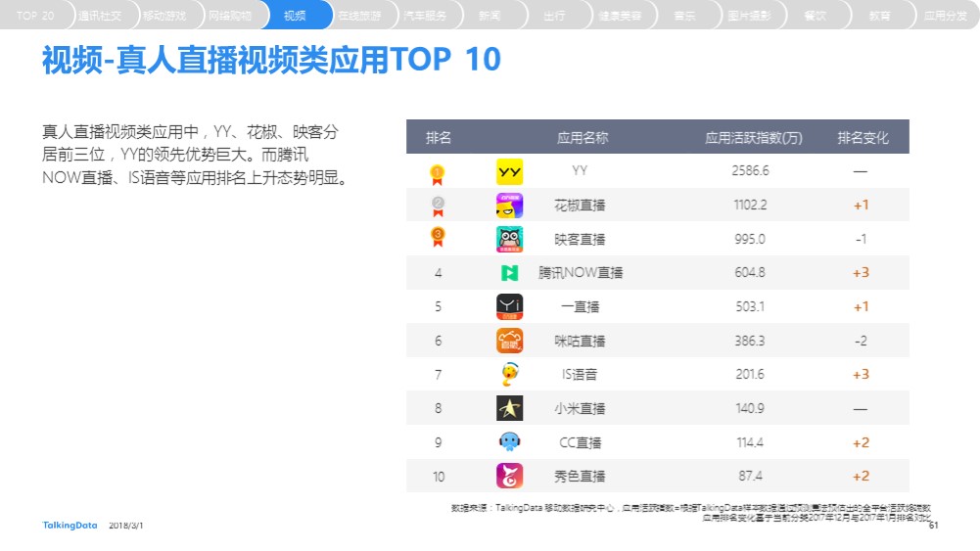Click the 995.0 index value
Viewport: 980px width, 551px height.
750,239
